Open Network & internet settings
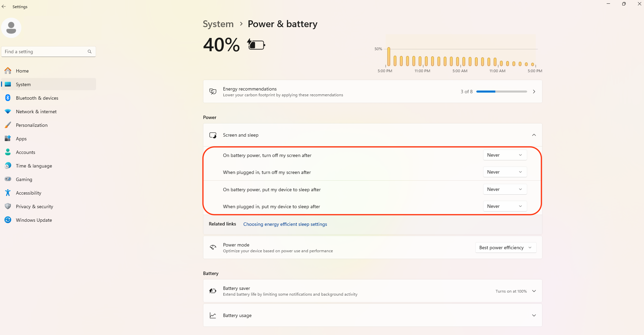 pyautogui.click(x=49, y=112)
